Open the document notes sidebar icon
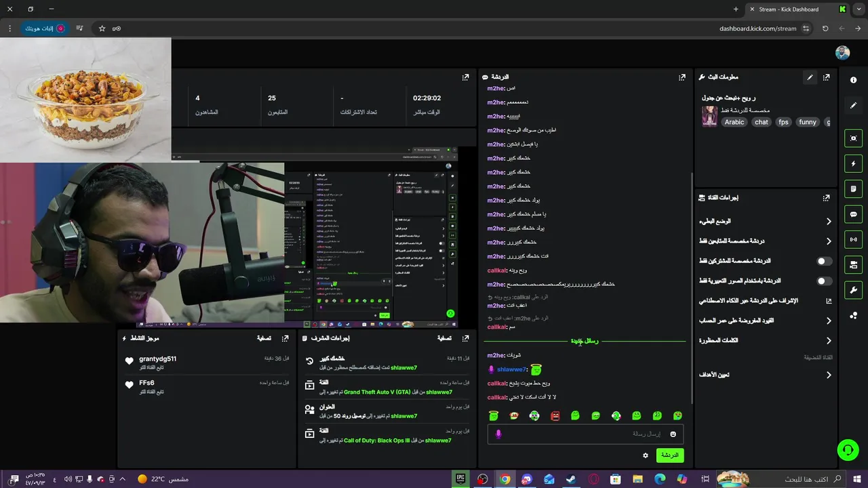 tap(853, 188)
